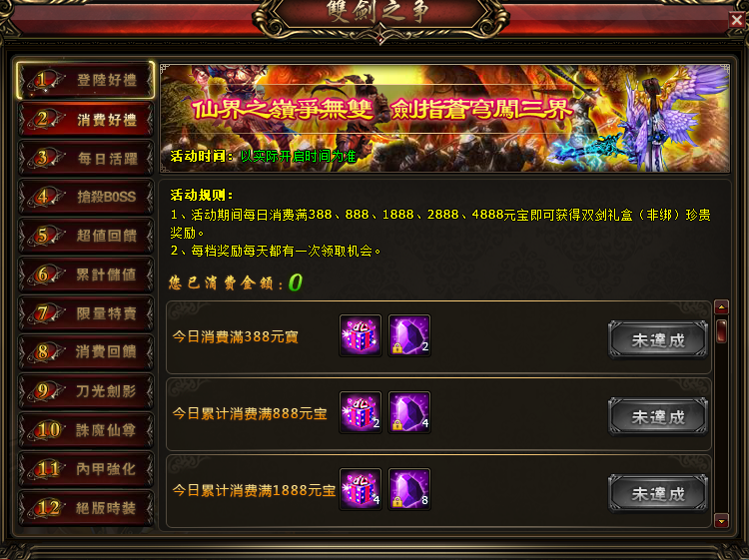Screen dimensions: 749x560
Task: Select purple crystal icon in 888元宝 row
Action: point(409,412)
